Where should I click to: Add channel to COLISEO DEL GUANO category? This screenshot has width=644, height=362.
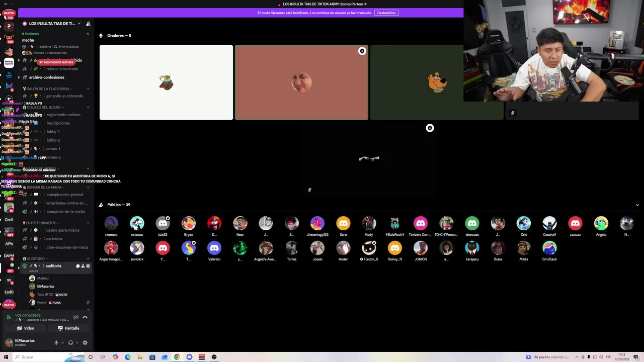[88, 107]
